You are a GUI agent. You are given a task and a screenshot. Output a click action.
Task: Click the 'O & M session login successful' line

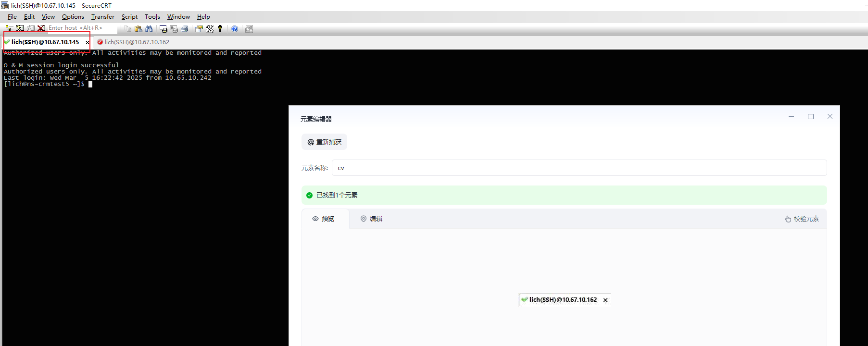click(x=61, y=65)
